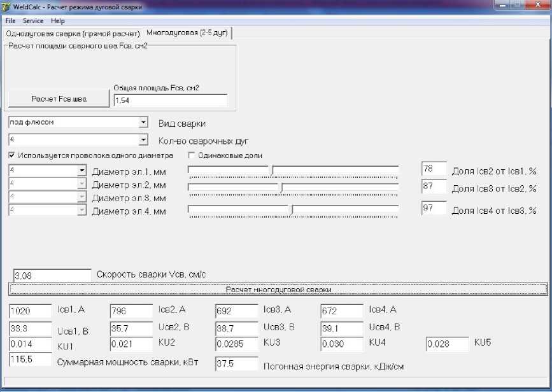
Task: Open the Help menu
Action: (58, 21)
